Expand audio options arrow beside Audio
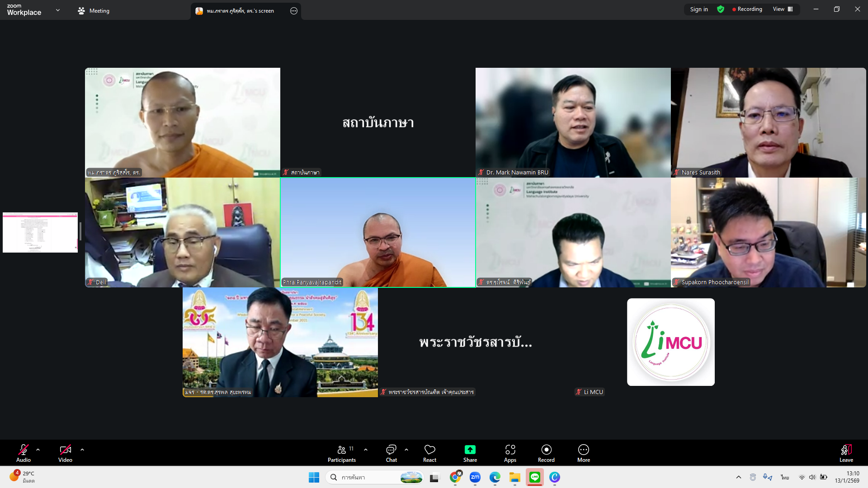Screen dimensions: 868x488 pyautogui.click(x=38, y=450)
